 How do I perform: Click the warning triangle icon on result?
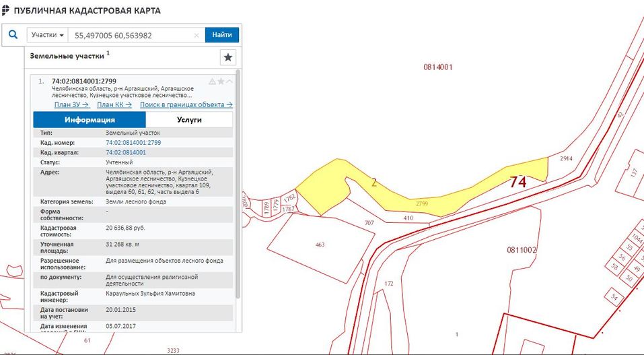(x=212, y=82)
